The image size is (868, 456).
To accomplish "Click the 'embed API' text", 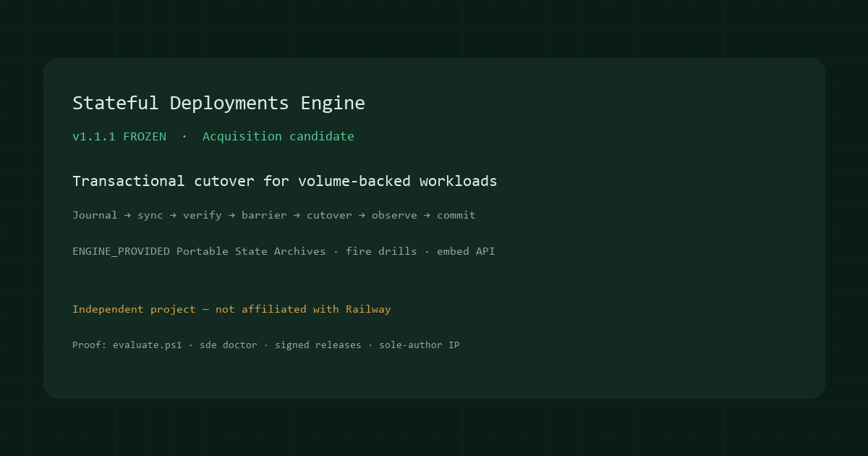I will point(466,251).
